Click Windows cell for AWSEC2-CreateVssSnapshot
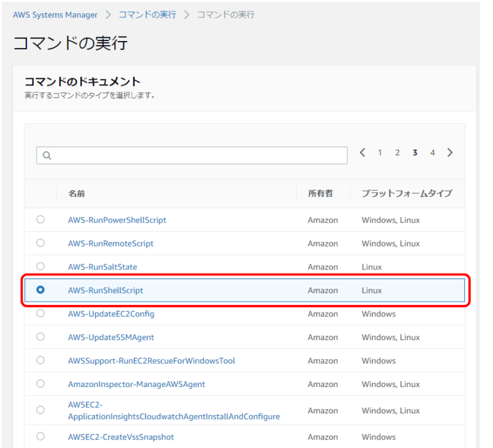Screen dimensions: 493x448 click(379, 437)
